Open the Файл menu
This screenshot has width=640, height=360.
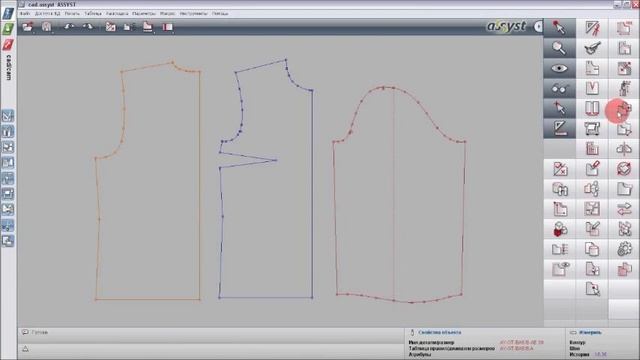point(25,13)
